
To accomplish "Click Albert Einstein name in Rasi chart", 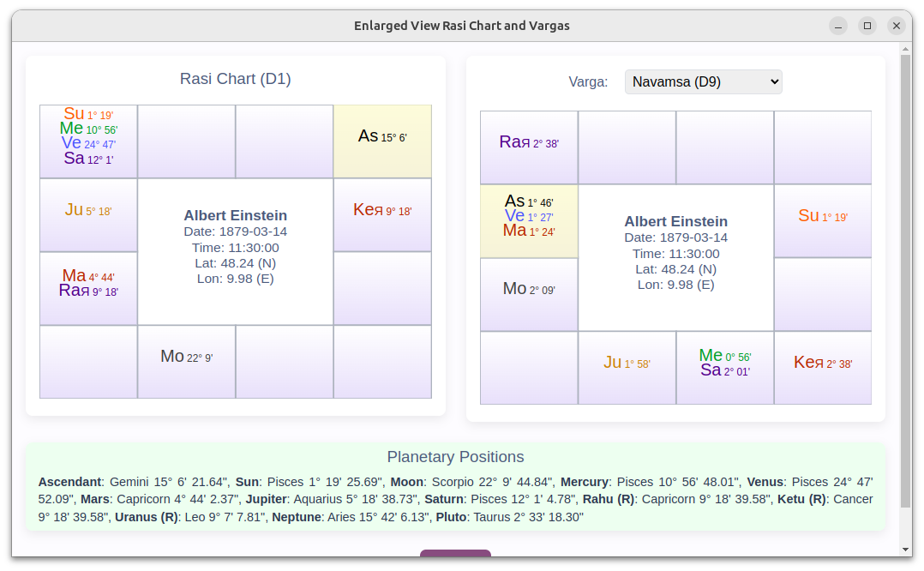I will click(x=235, y=215).
